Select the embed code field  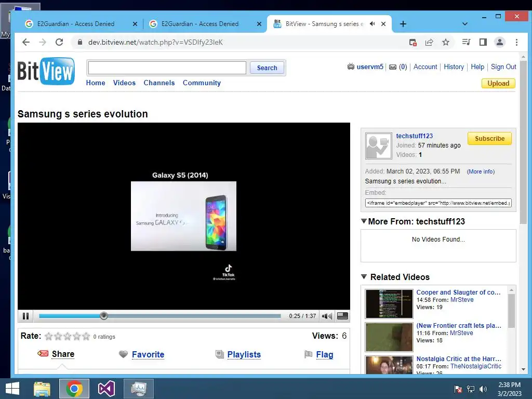438,203
